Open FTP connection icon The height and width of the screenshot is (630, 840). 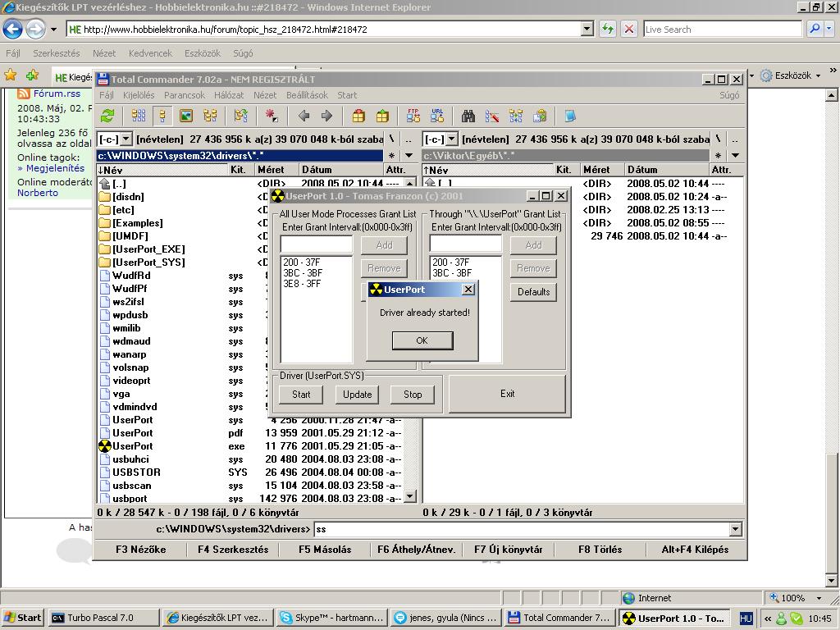pyautogui.click(x=413, y=116)
